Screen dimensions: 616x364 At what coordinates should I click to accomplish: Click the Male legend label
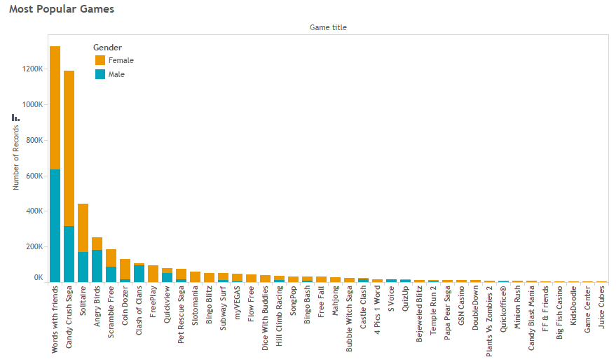[x=116, y=74]
